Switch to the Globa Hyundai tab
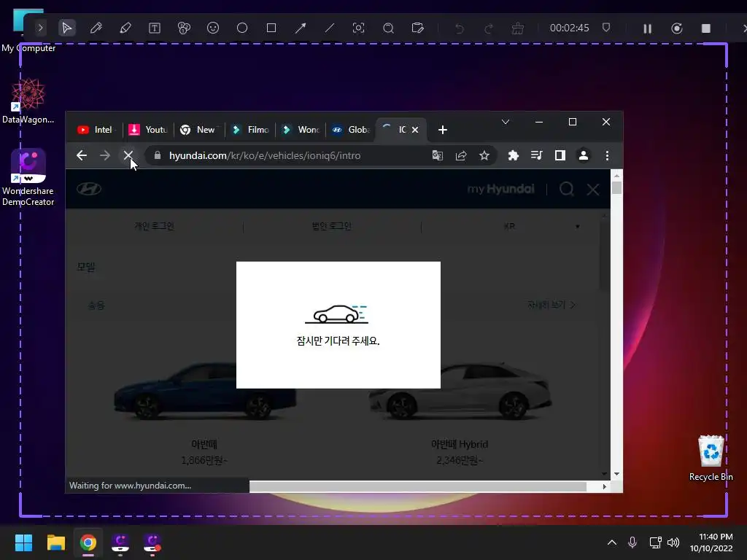The width and height of the screenshot is (747, 560). click(x=352, y=130)
